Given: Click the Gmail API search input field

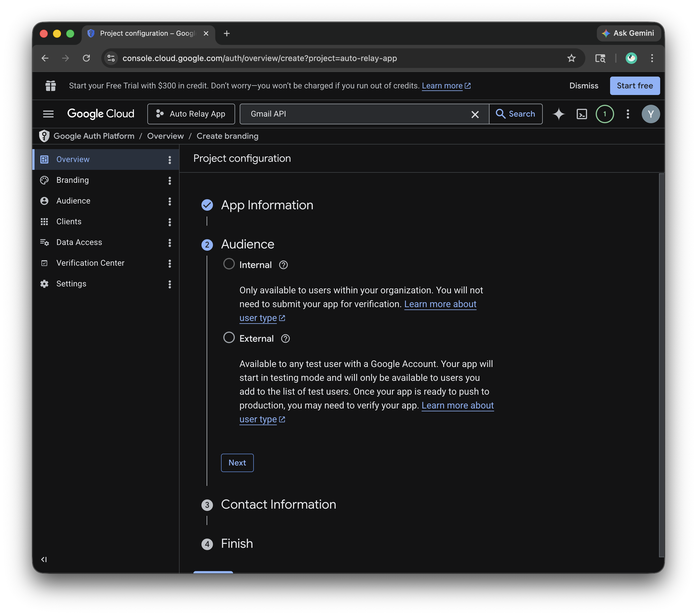Looking at the screenshot, I should [341, 114].
